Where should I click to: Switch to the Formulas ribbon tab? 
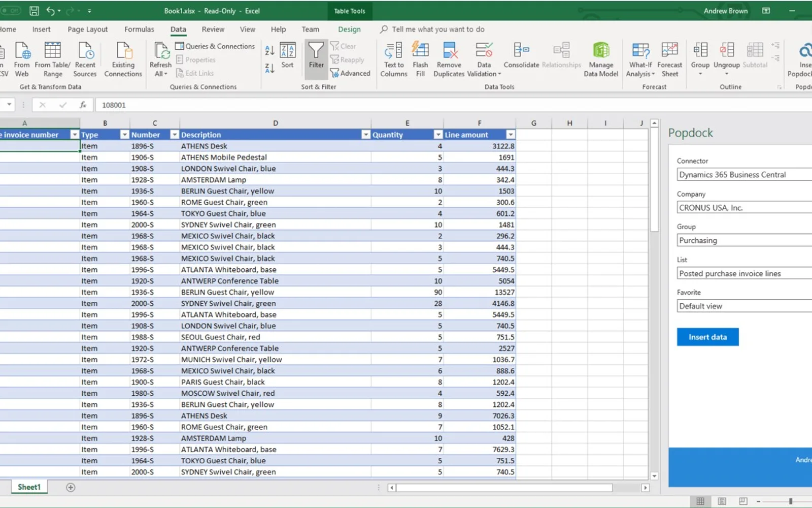coord(139,29)
